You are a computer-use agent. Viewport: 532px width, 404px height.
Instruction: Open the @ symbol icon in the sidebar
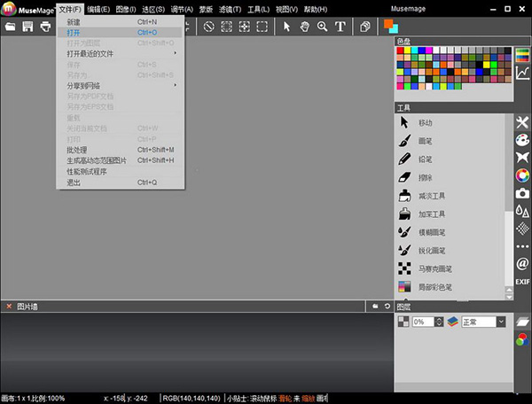tap(522, 263)
